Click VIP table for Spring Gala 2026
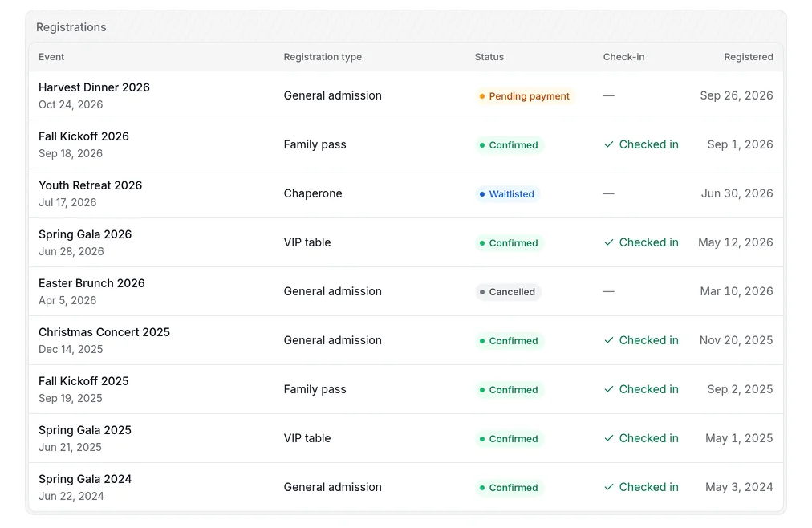 [307, 242]
